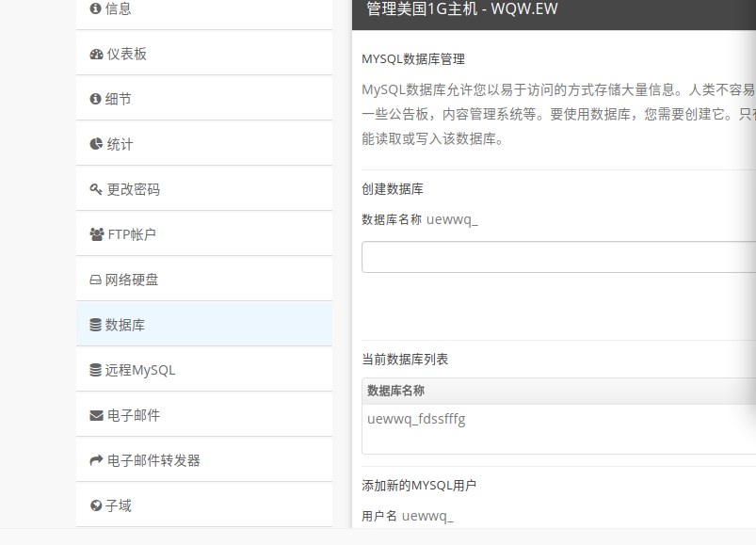
Task: Click the 用户名 uewwq_ label
Action: pos(408,516)
